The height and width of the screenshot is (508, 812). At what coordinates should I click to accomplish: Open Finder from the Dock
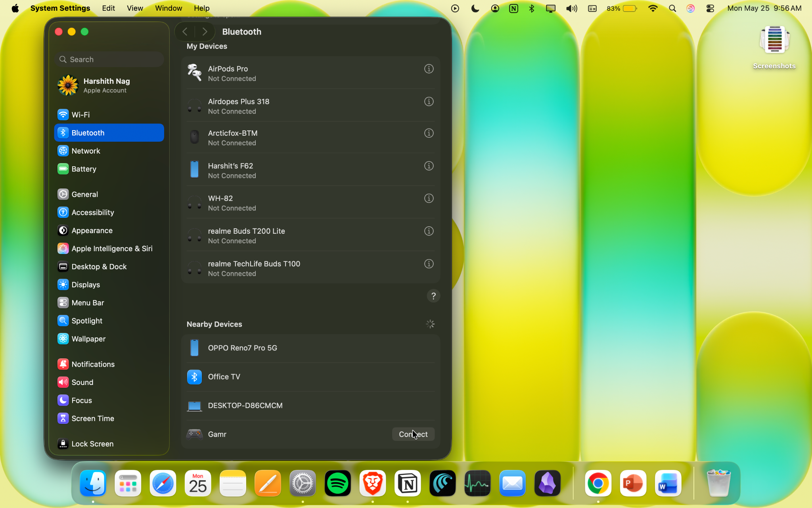pos(93,483)
